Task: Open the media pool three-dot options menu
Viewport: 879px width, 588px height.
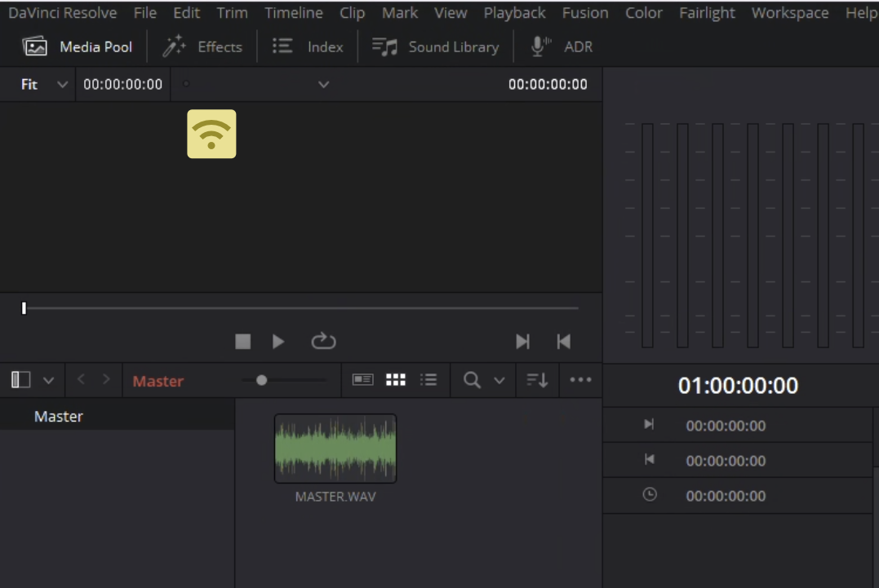Action: [581, 380]
